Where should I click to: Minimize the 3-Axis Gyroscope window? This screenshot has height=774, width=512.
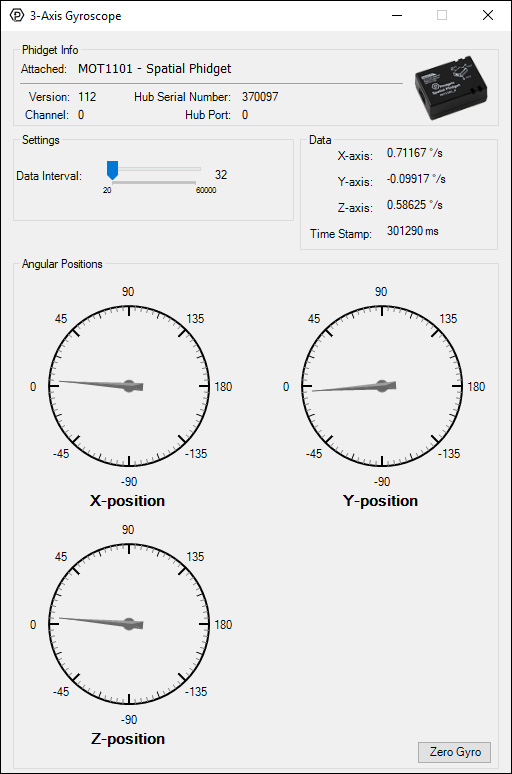click(397, 15)
